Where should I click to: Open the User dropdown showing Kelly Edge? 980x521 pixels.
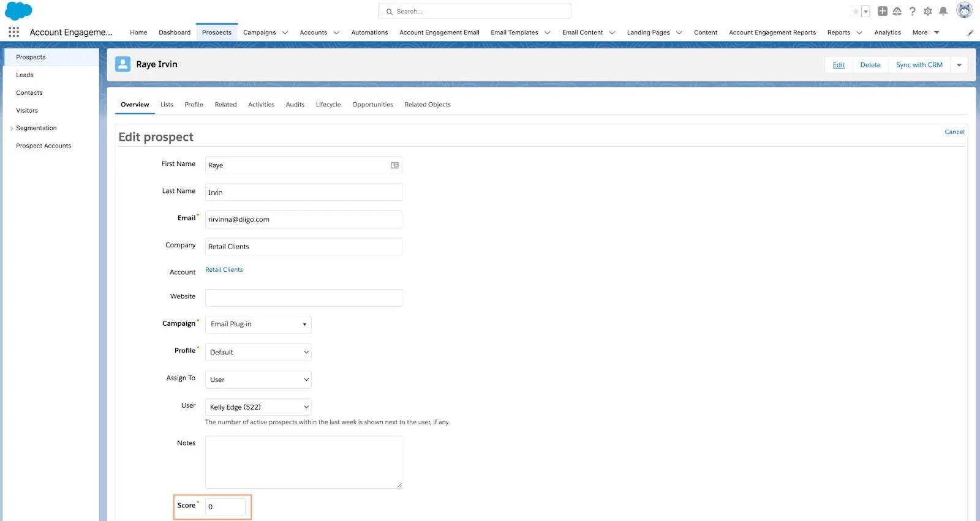[x=258, y=407]
